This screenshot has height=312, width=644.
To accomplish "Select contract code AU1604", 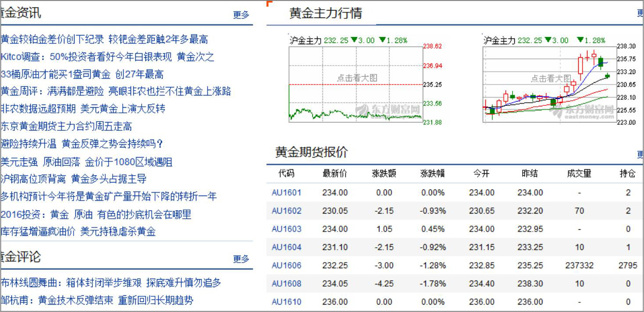I will pos(287,247).
